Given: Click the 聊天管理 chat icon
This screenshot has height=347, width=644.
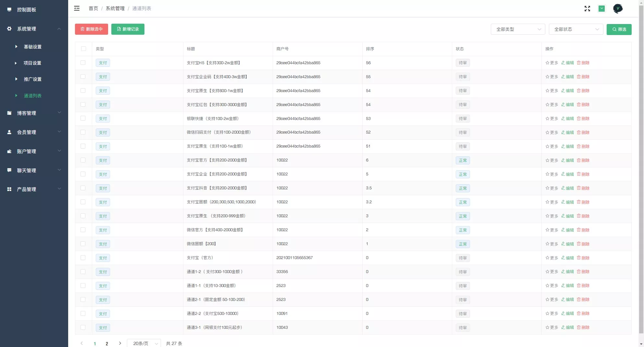Looking at the screenshot, I should click(9, 170).
